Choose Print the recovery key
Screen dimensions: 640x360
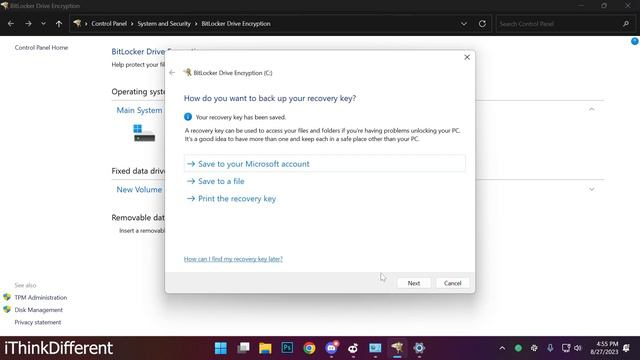click(231, 199)
